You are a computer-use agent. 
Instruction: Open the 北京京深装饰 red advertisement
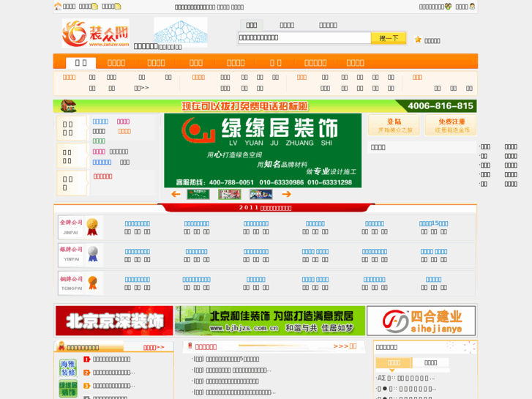pos(114,321)
